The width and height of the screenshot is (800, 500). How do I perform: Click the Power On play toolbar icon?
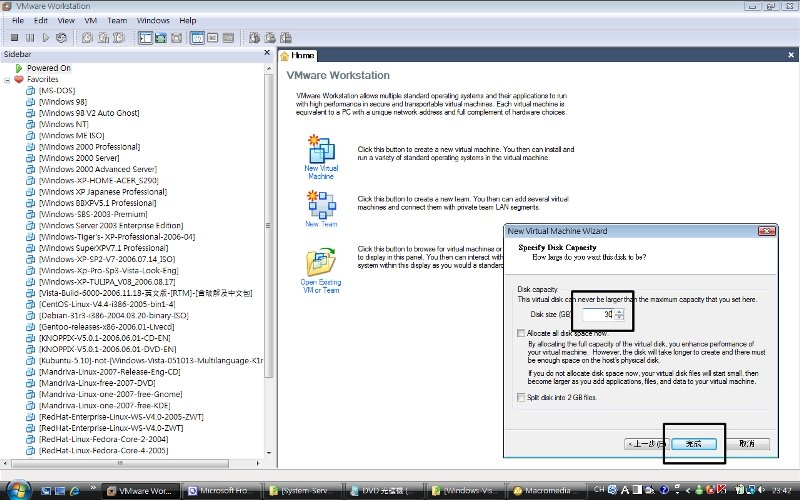45,38
